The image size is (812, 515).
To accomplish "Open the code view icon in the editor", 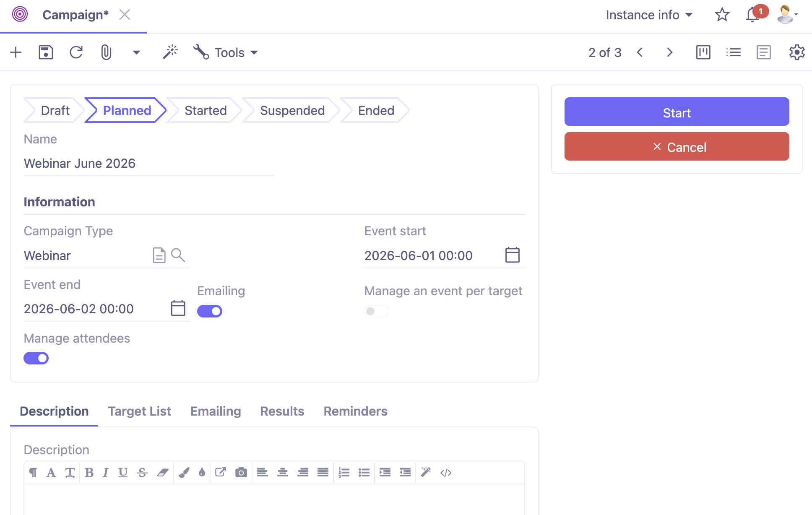I will coord(446,473).
